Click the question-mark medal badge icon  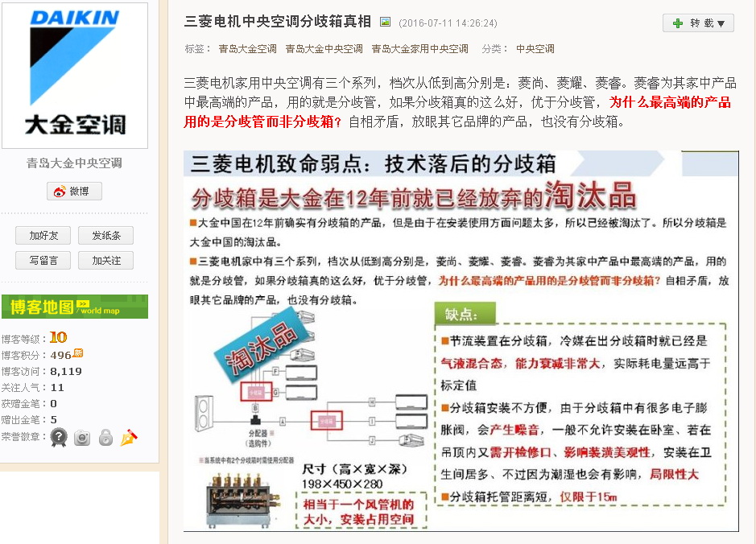coord(59,437)
